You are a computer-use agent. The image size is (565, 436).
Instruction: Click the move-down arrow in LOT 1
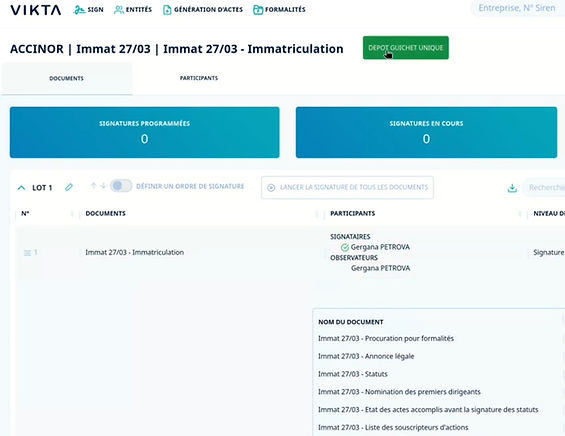pos(103,186)
